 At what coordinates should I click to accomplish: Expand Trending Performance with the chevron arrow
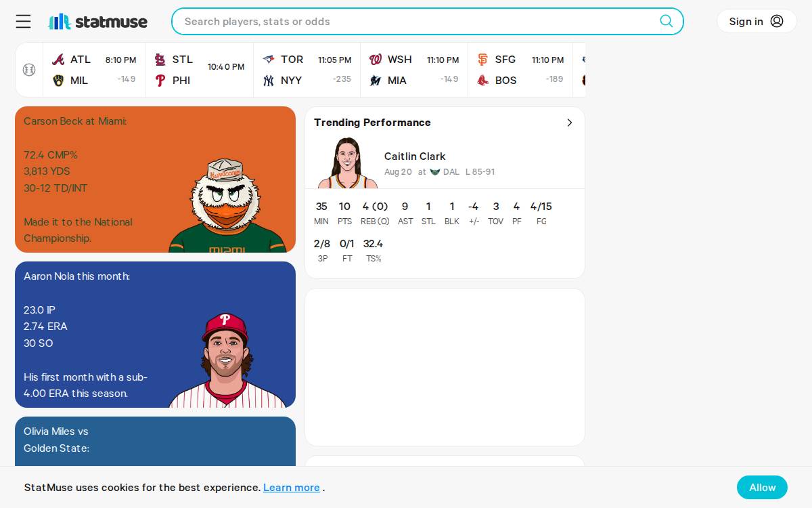point(570,123)
